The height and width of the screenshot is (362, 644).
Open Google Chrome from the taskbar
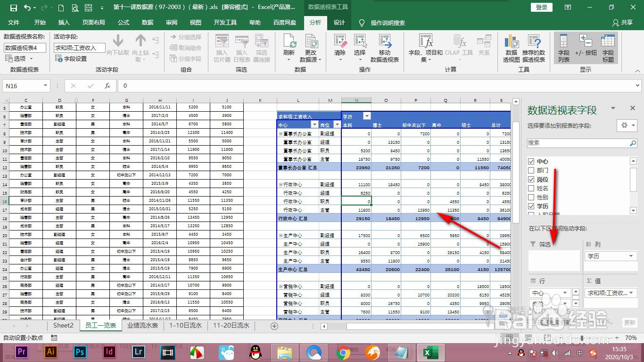click(343, 352)
